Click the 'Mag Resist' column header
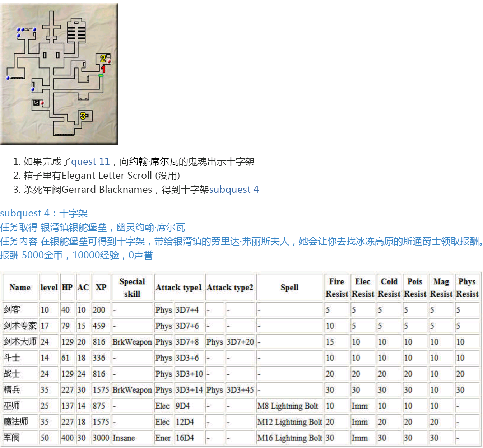This screenshot has height=448, width=483. click(441, 288)
